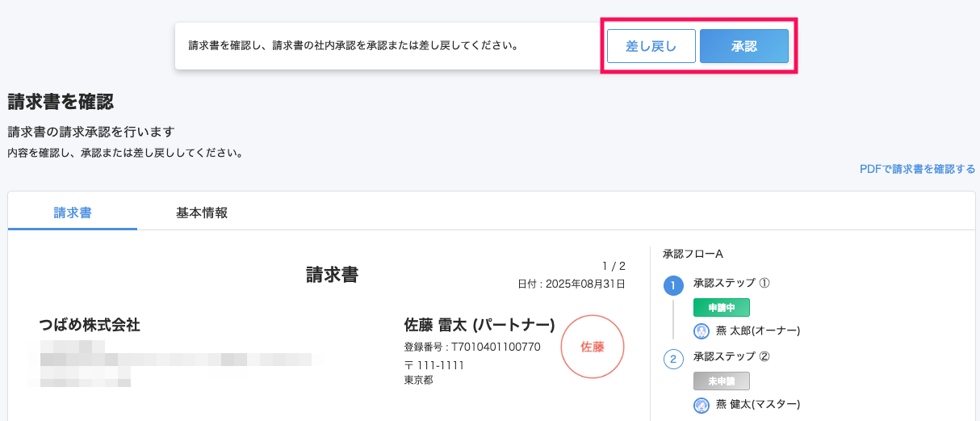This screenshot has height=421, width=980.
Task: Click the round 佐藤 seal stamp
Action: pos(593,347)
